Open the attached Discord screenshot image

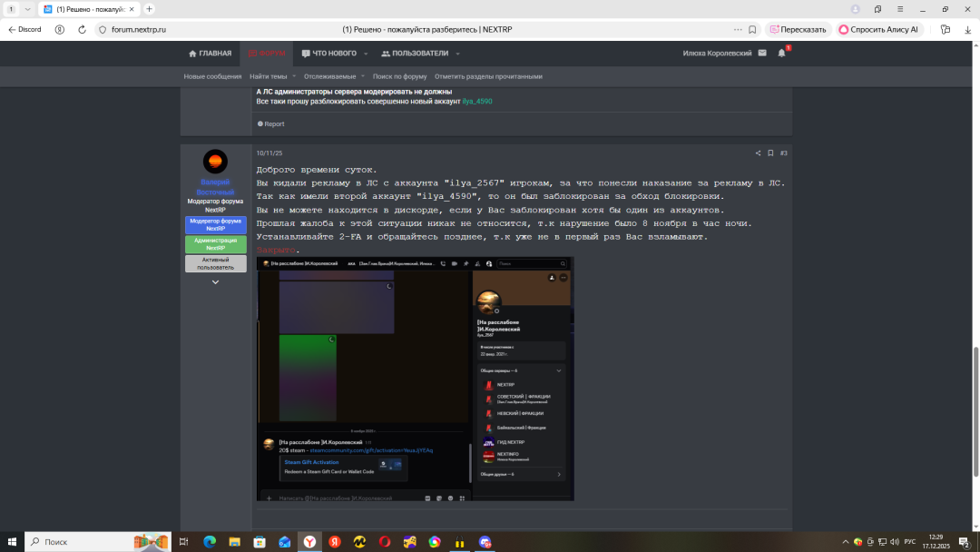[415, 379]
